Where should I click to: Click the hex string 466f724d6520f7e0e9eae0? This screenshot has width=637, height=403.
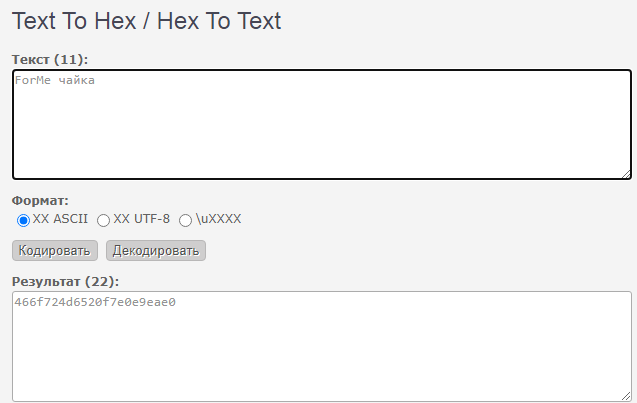point(95,302)
